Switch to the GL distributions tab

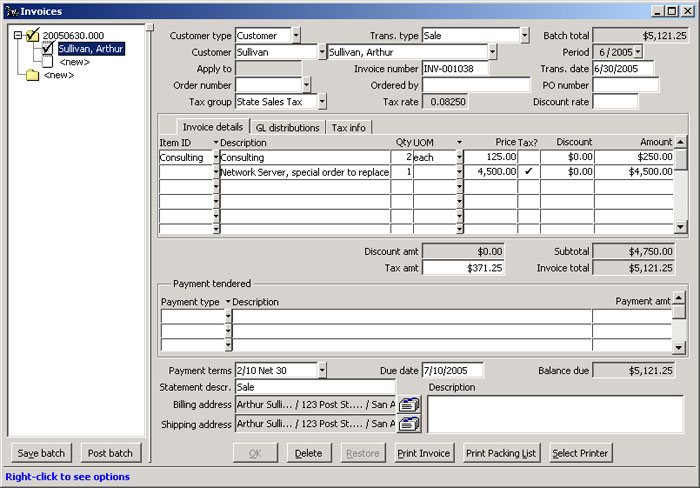[288, 128]
